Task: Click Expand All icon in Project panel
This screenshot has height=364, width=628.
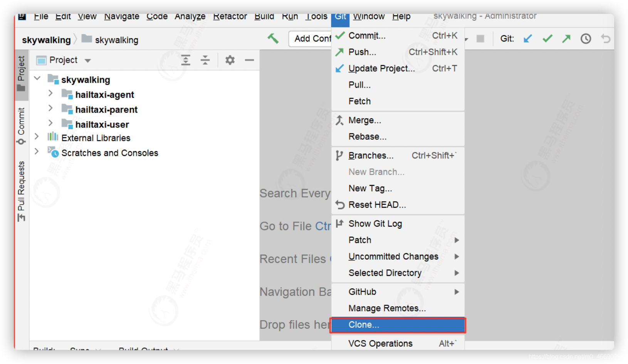Action: click(186, 60)
